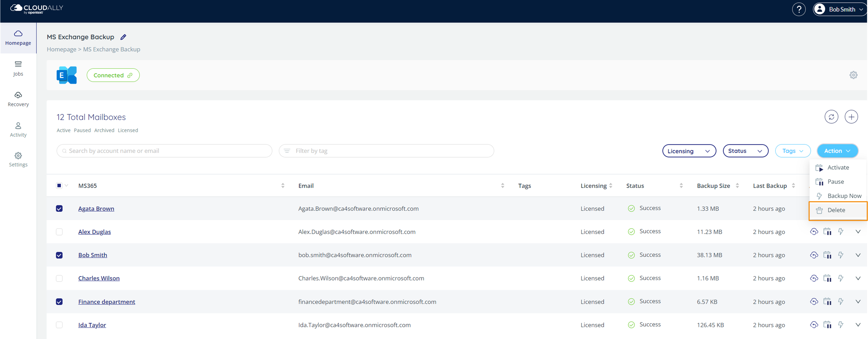Filter mailboxes by Licensed
The width and height of the screenshot is (868, 339).
(x=128, y=130)
